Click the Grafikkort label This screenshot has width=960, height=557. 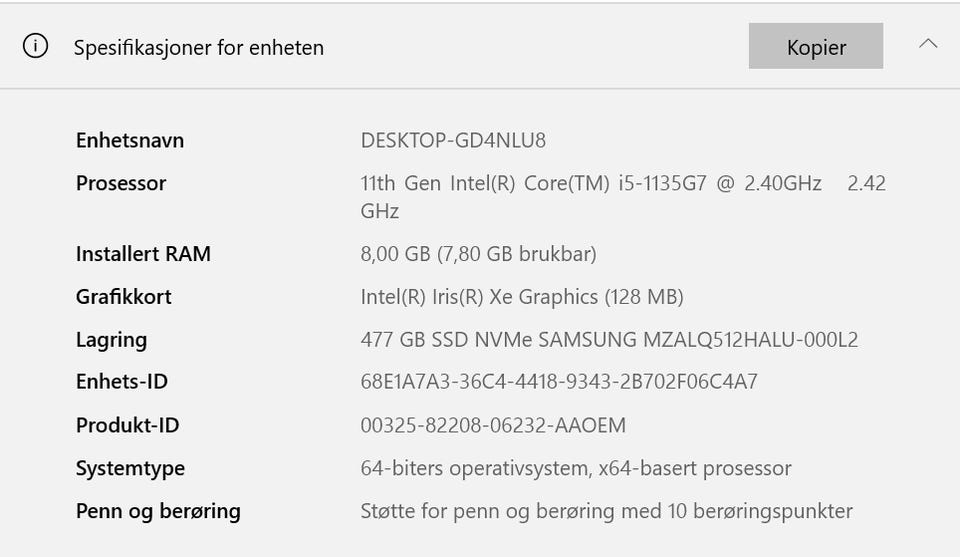pos(123,297)
